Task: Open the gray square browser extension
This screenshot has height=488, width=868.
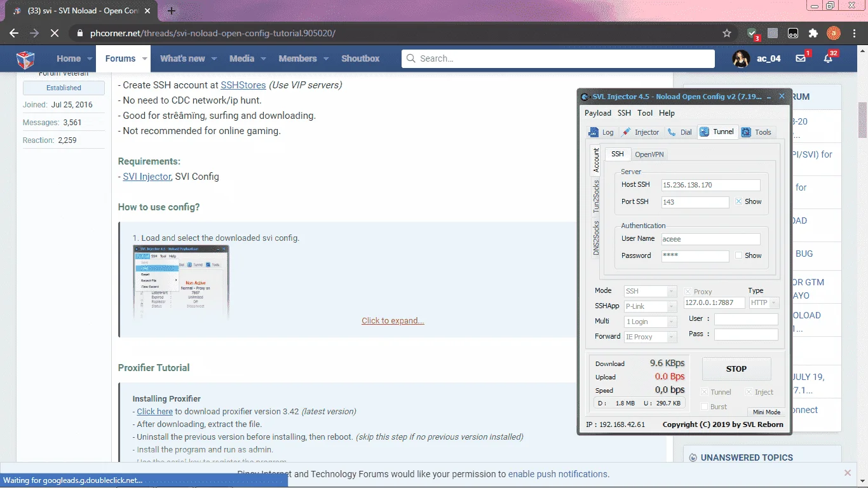Action: click(773, 33)
